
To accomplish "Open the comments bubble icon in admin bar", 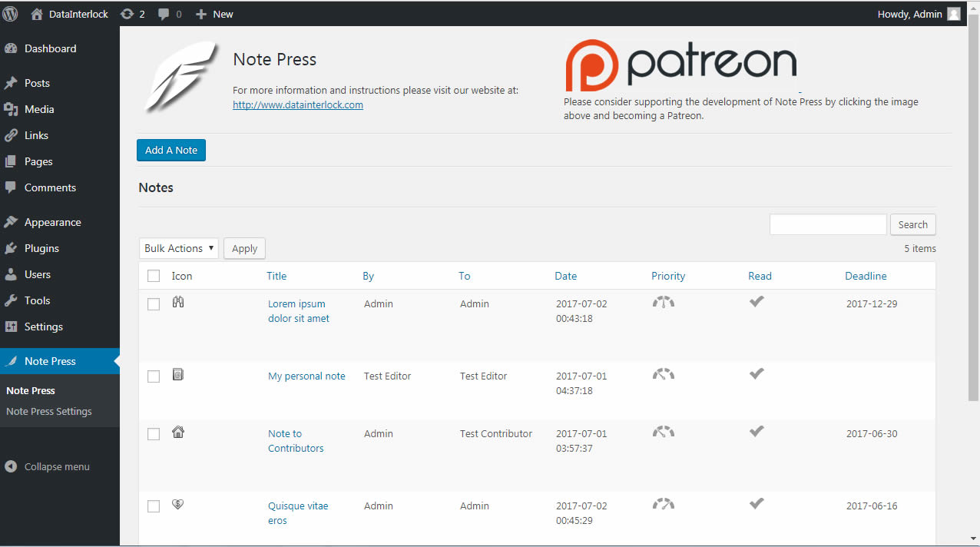I will click(164, 14).
